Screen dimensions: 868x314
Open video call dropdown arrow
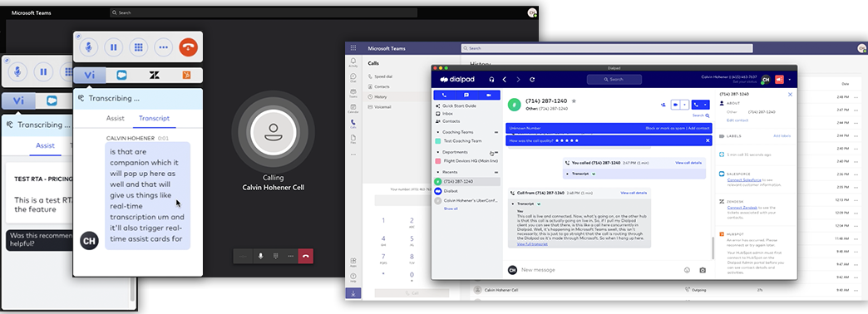coord(685,104)
